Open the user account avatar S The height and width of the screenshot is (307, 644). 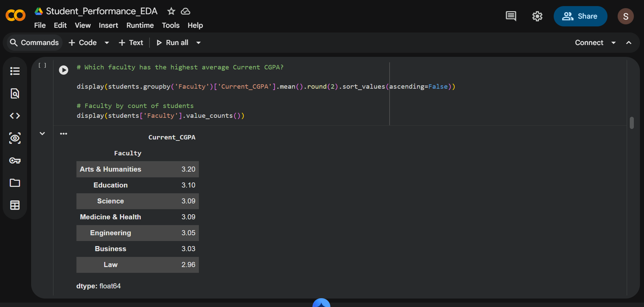(625, 16)
